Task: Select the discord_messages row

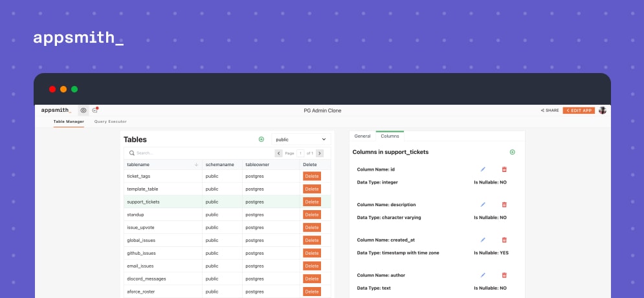Action: tap(227, 279)
